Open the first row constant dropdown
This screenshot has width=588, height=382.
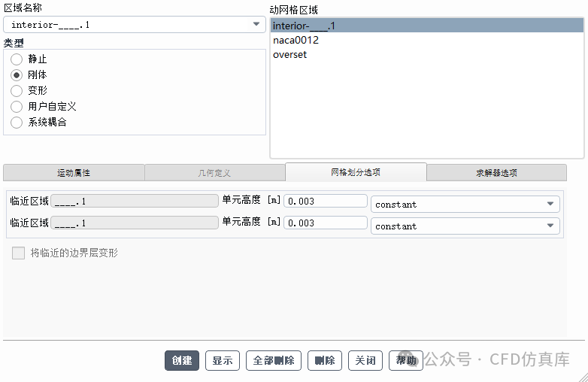[465, 205]
